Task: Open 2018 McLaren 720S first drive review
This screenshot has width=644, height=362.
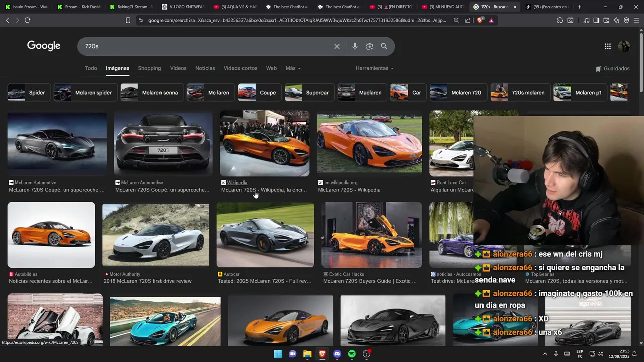Action: (147, 281)
